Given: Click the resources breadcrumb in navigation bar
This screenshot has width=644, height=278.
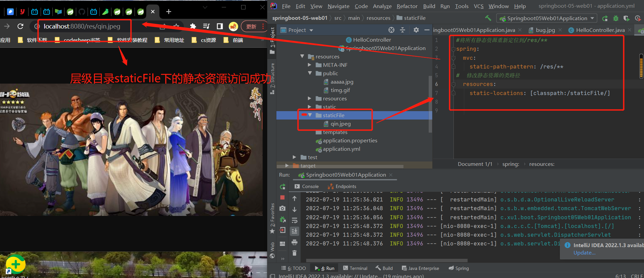Looking at the screenshot, I should point(378,18).
